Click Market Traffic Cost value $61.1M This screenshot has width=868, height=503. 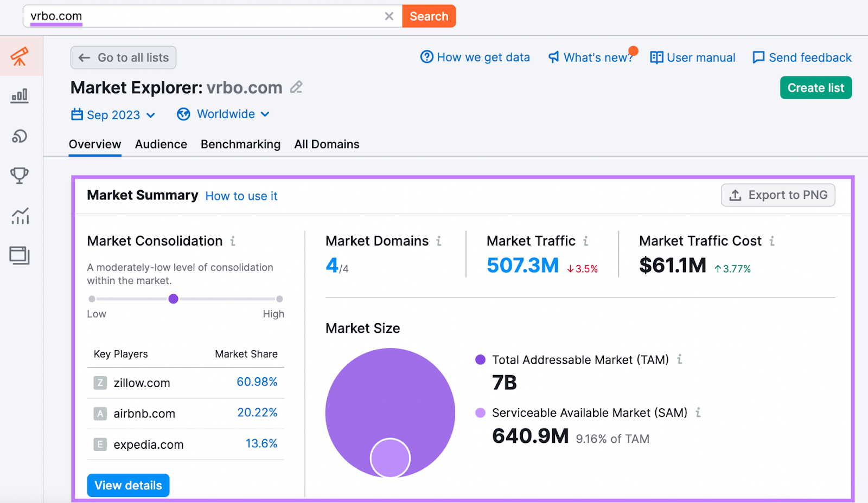click(673, 265)
